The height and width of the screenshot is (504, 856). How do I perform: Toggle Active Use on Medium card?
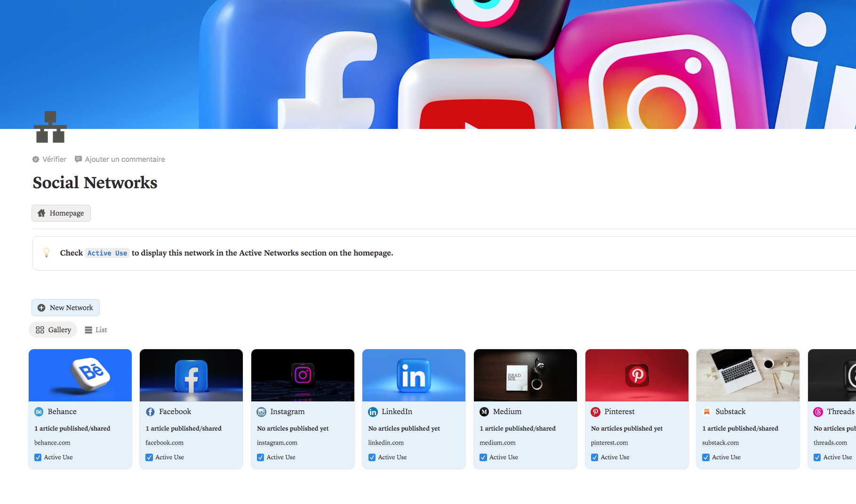point(483,457)
